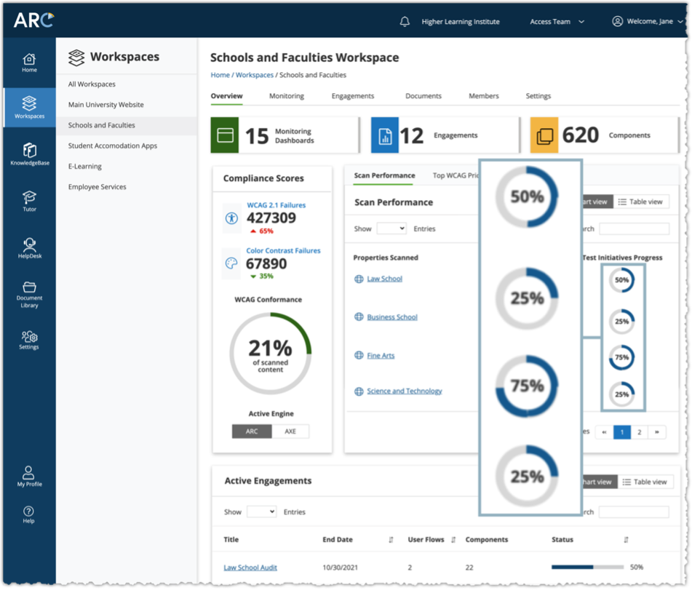Open the Top WCAG tab
The height and width of the screenshot is (593, 700).
pos(456,175)
